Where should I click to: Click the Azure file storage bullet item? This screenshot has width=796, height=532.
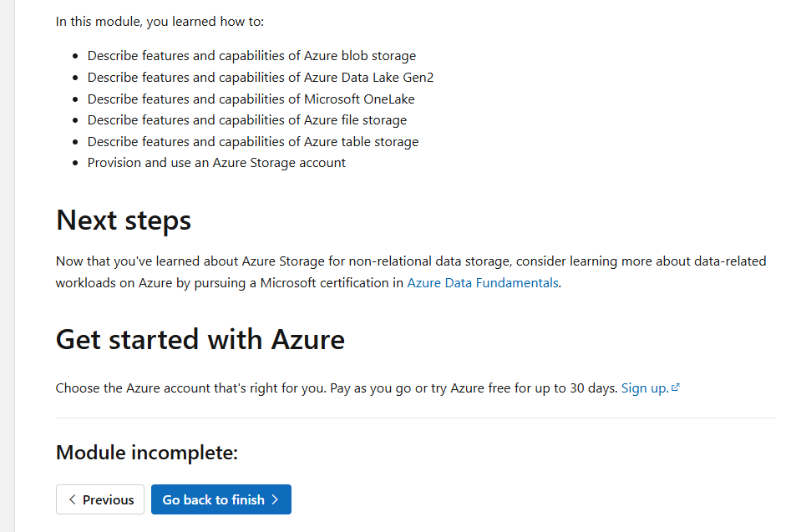pos(247,119)
